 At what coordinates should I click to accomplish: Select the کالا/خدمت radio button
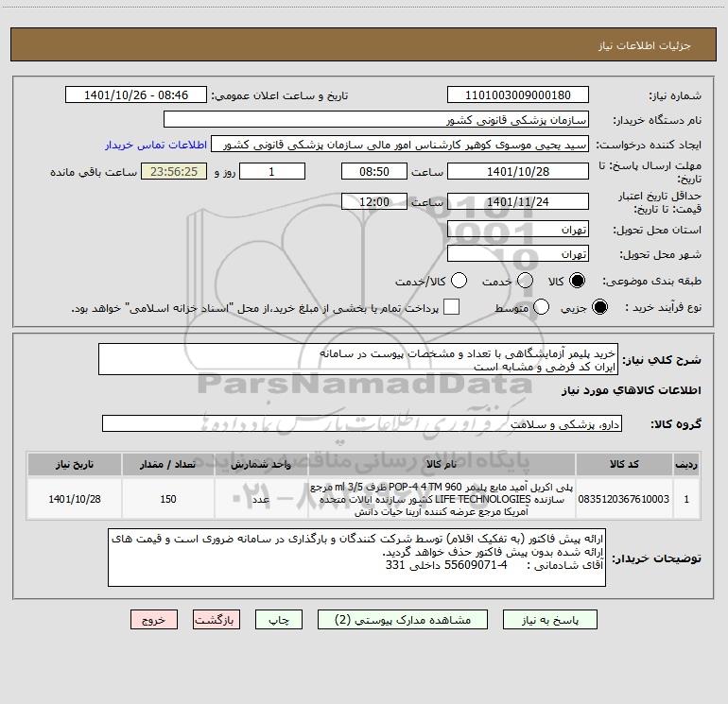[459, 281]
